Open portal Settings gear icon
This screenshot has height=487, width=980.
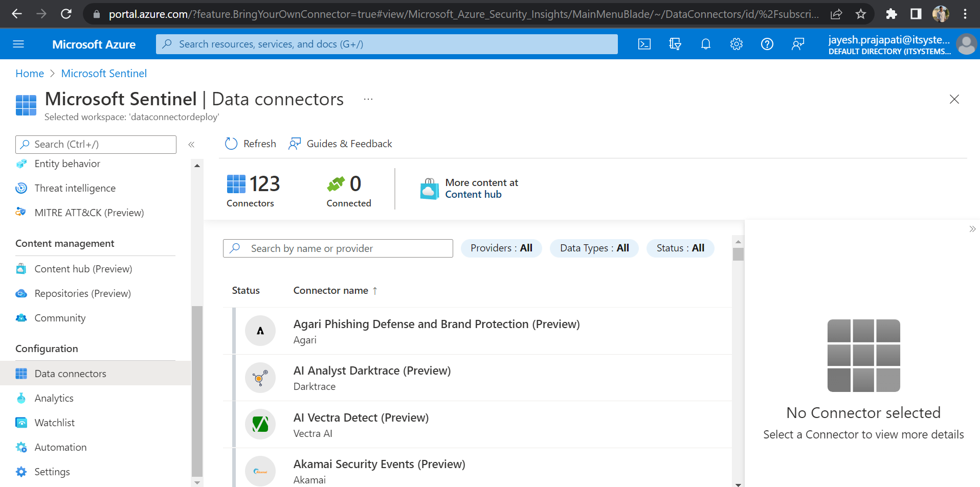tap(737, 44)
